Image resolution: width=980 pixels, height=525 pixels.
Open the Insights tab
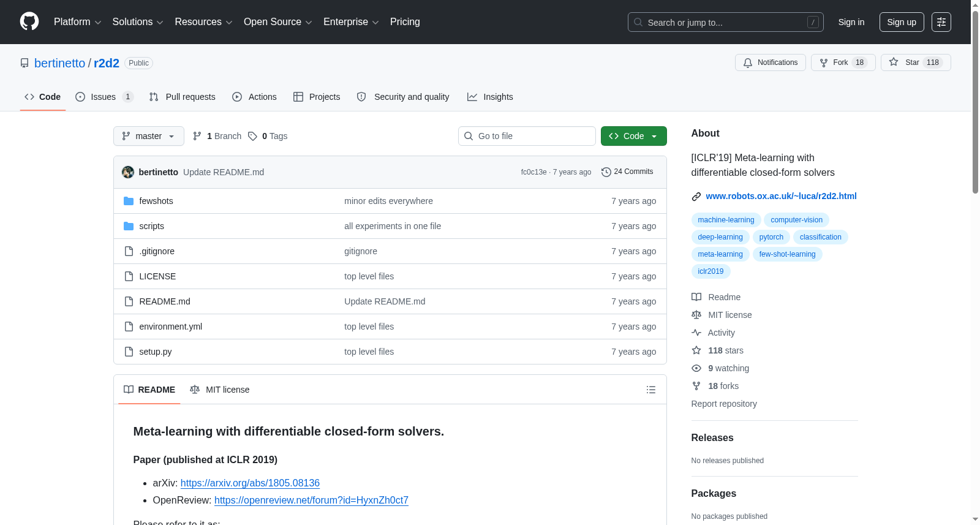(x=490, y=97)
